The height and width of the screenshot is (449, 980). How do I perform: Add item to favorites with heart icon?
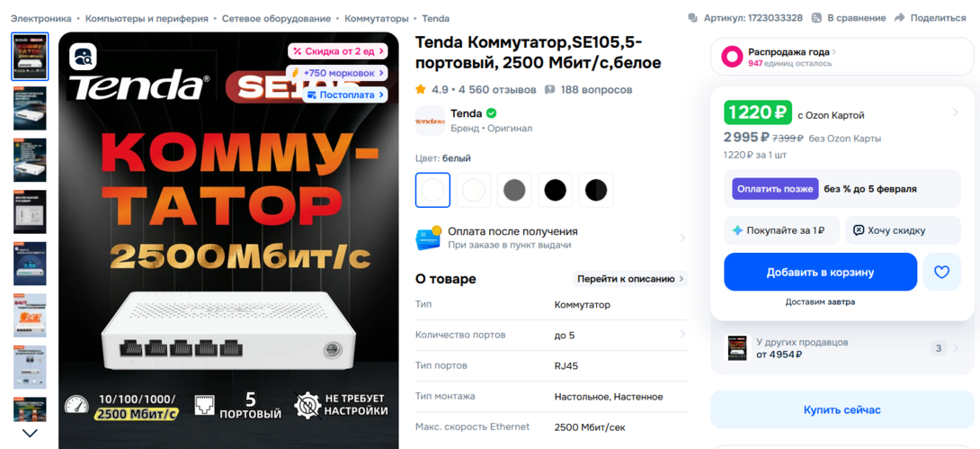(941, 272)
